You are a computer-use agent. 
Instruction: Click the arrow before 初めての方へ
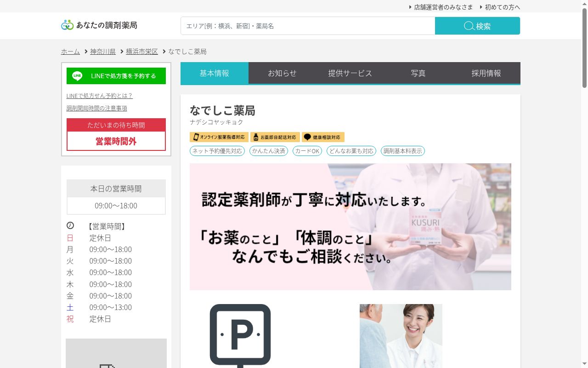(x=481, y=7)
